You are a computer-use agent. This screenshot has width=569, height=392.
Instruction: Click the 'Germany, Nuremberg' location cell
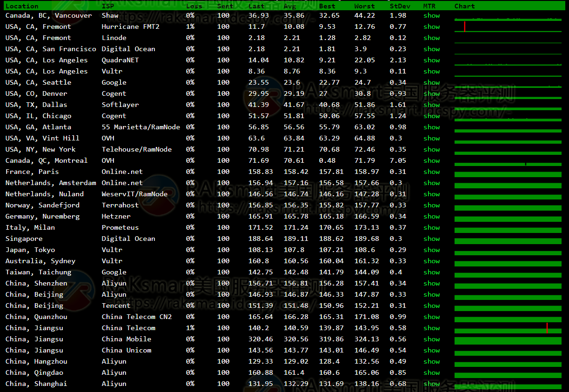tap(42, 216)
